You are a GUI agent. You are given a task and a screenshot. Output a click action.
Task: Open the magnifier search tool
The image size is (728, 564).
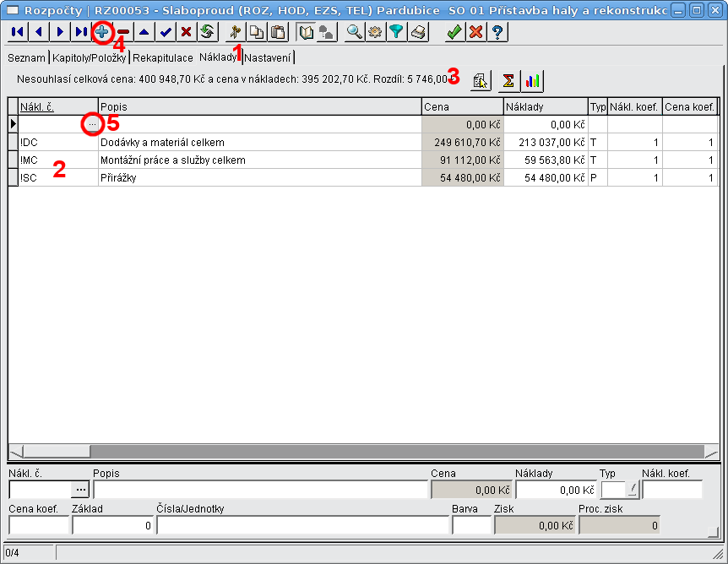[x=355, y=32]
